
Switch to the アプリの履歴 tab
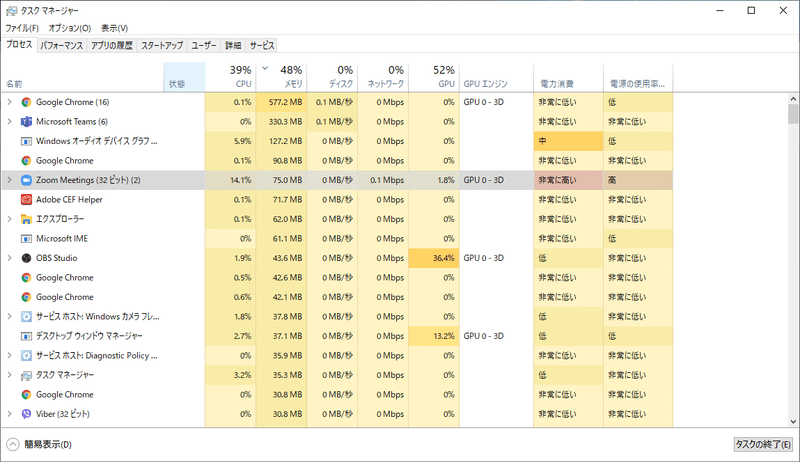pos(112,45)
